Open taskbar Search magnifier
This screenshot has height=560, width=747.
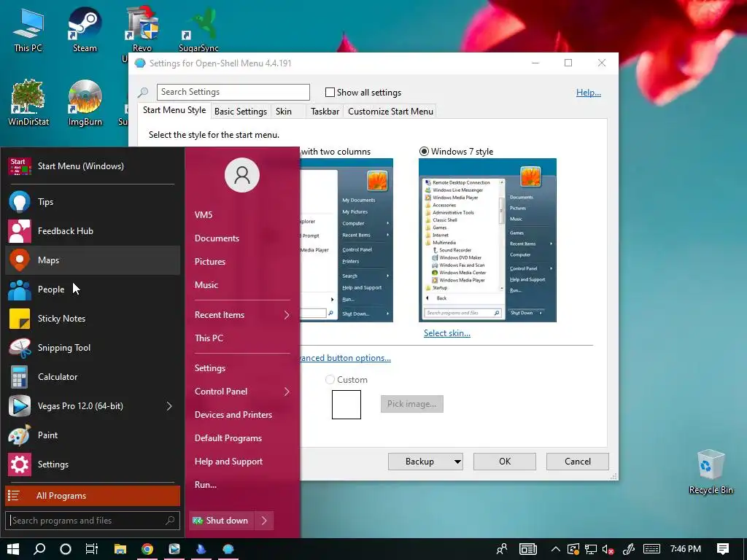39,549
